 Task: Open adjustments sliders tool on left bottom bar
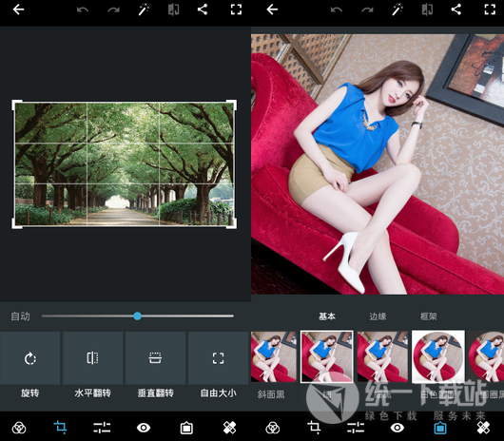[102, 428]
